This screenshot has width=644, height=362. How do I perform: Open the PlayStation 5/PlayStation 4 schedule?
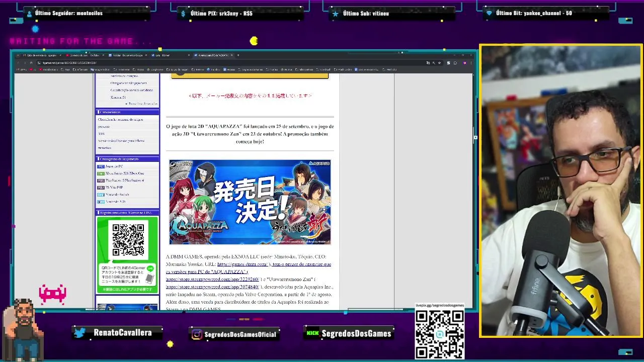[x=125, y=180]
